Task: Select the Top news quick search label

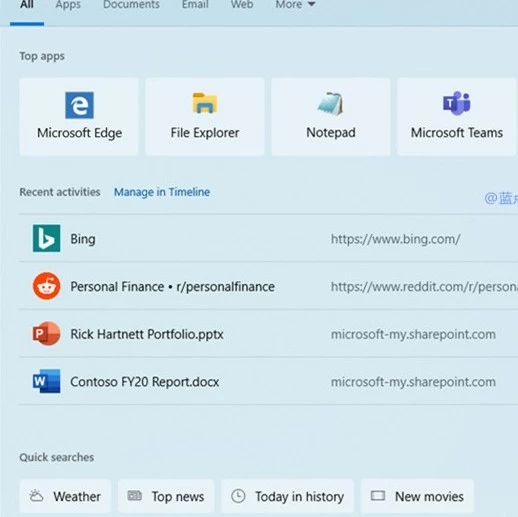Action: [x=178, y=497]
